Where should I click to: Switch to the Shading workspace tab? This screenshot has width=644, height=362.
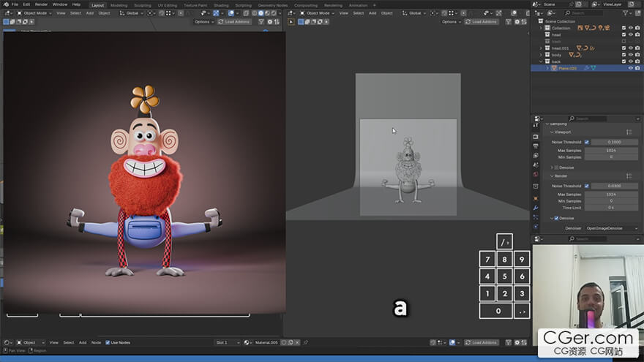pyautogui.click(x=220, y=5)
